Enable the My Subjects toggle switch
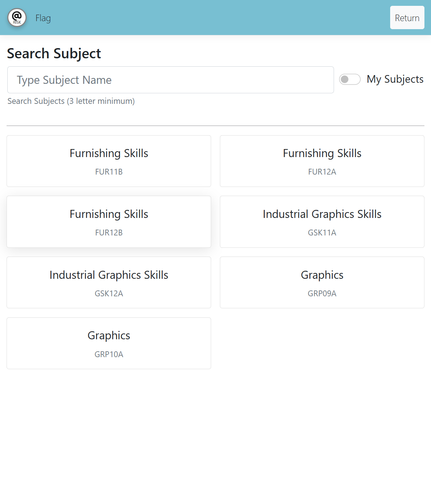Screen dimensions: 431x504 (x=350, y=79)
